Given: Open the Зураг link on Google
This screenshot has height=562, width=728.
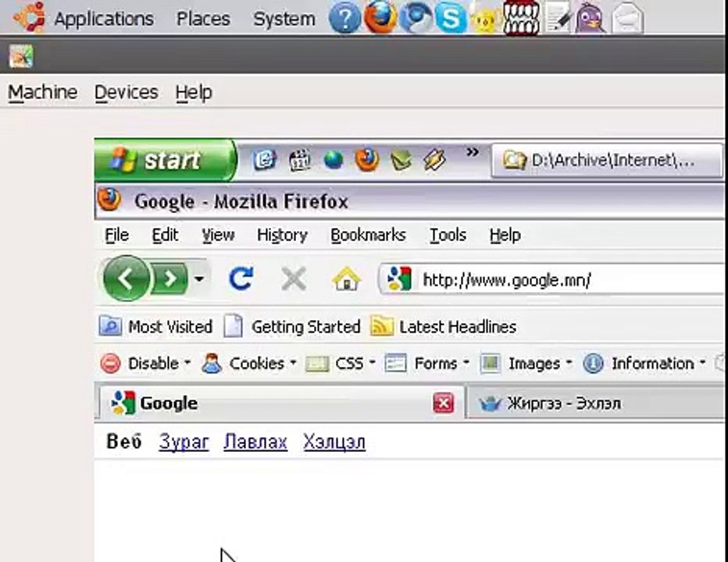Looking at the screenshot, I should (x=184, y=442).
